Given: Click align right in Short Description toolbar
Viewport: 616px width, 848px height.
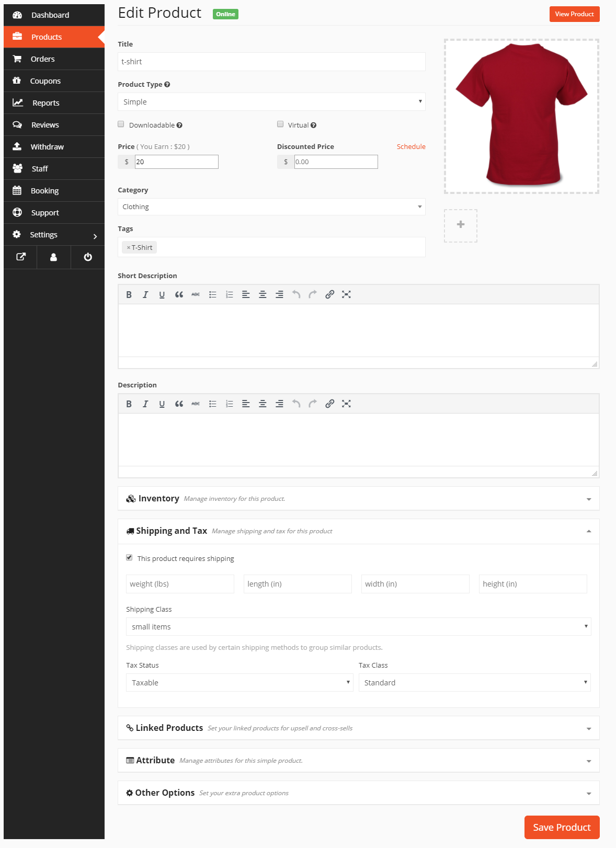Looking at the screenshot, I should pyautogui.click(x=279, y=294).
